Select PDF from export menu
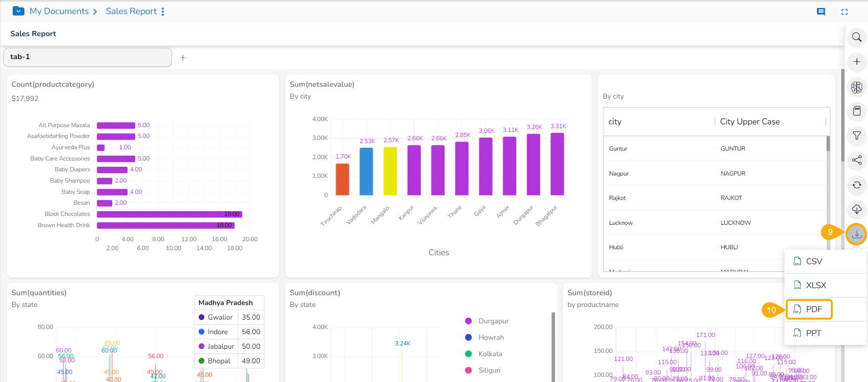The image size is (868, 382). [809, 309]
